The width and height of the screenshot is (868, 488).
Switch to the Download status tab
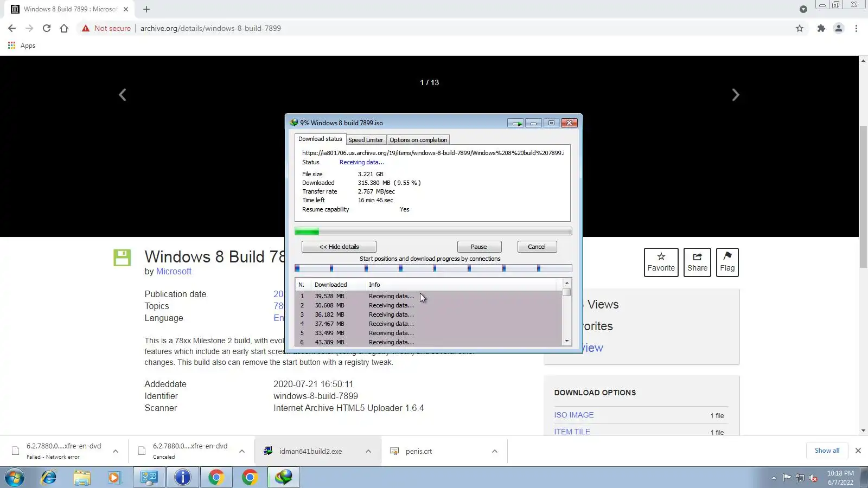click(320, 139)
